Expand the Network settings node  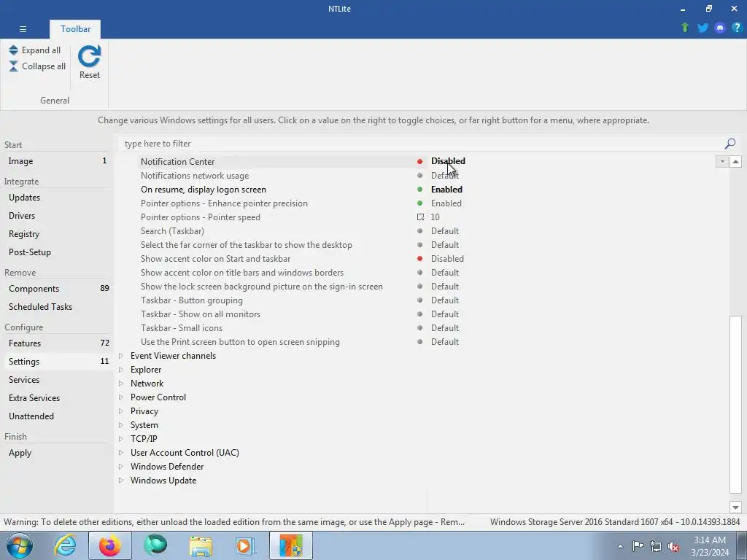(121, 384)
